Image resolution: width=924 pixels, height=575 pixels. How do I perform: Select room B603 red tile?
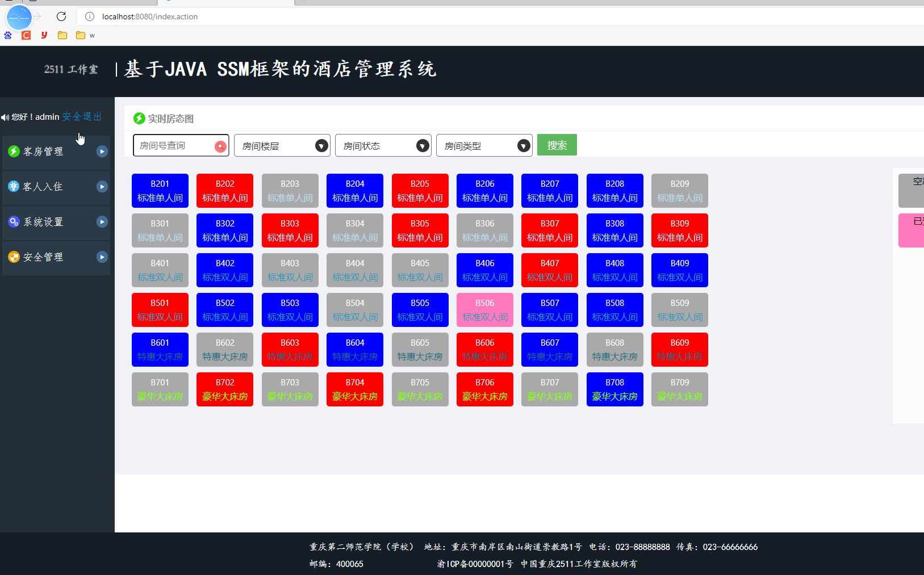(x=290, y=350)
